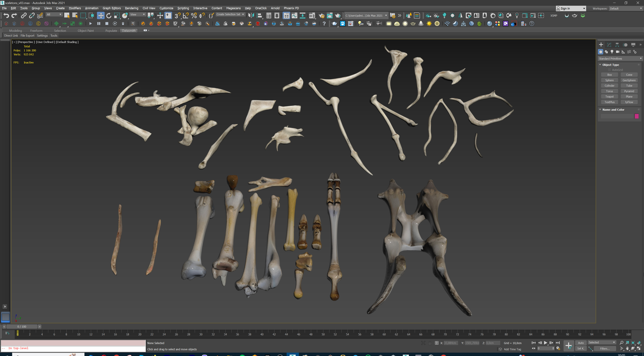Collapse the Name and Color rollout
This screenshot has width=644, height=356.
[x=613, y=110]
